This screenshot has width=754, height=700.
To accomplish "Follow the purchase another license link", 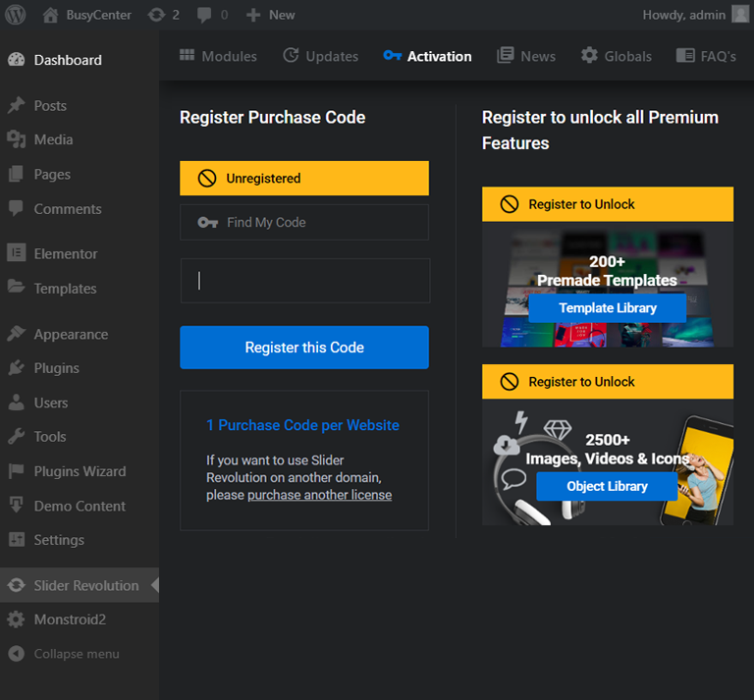I will click(319, 495).
